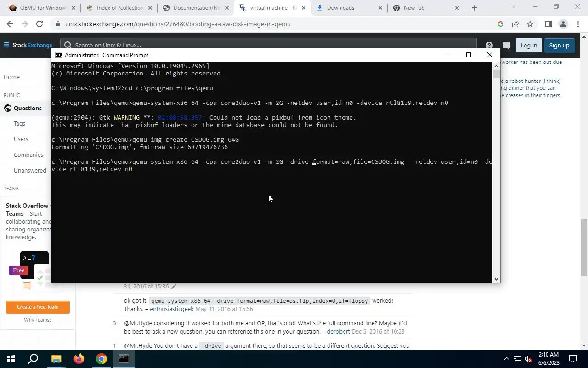
Task: Close the virtual machine tab
Action: click(x=303, y=8)
